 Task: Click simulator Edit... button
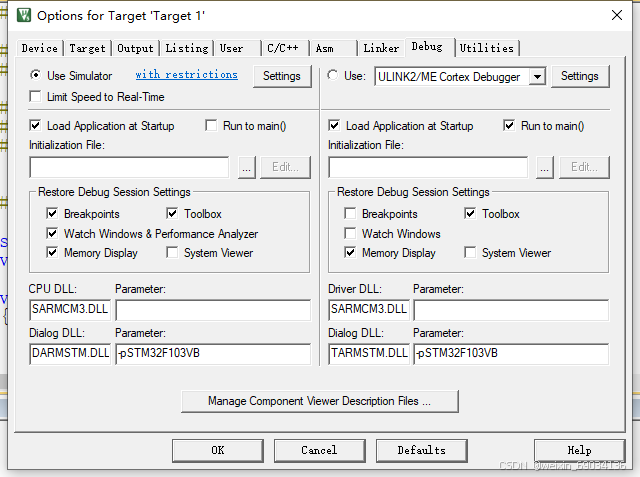(x=285, y=167)
